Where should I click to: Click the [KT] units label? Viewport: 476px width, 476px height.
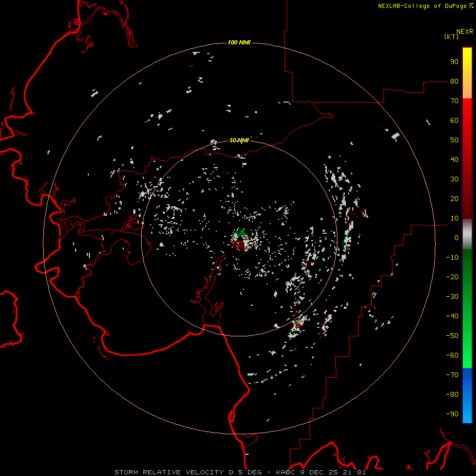(452, 36)
